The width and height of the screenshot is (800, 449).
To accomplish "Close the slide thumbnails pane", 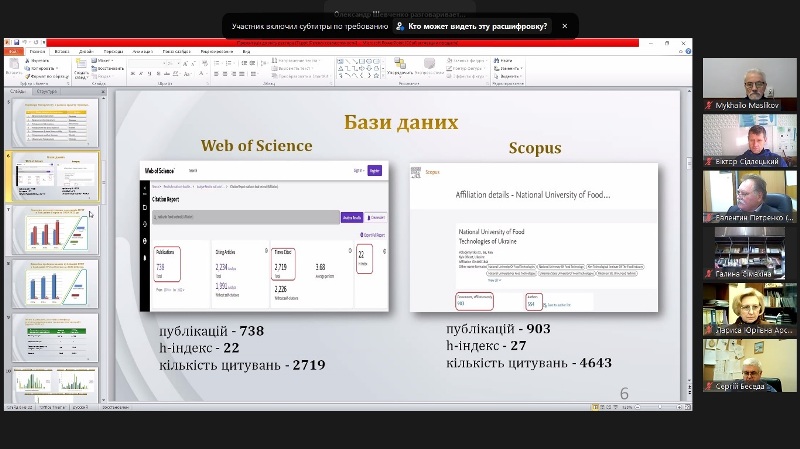I will point(103,92).
